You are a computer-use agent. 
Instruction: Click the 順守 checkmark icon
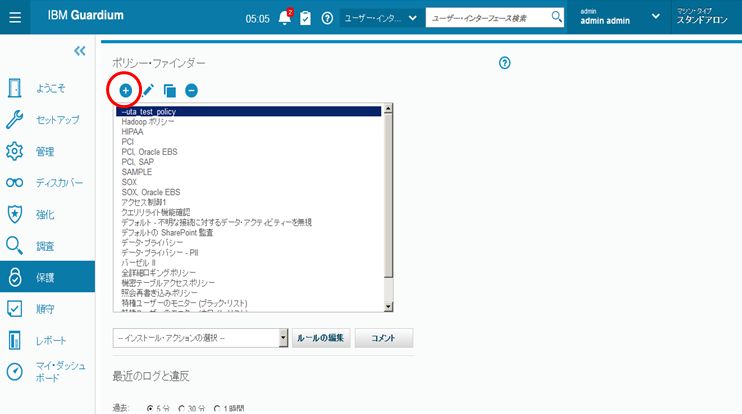(15, 309)
